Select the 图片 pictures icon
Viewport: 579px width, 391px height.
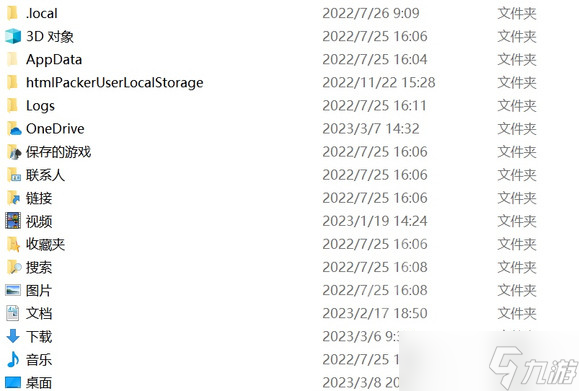(x=13, y=290)
